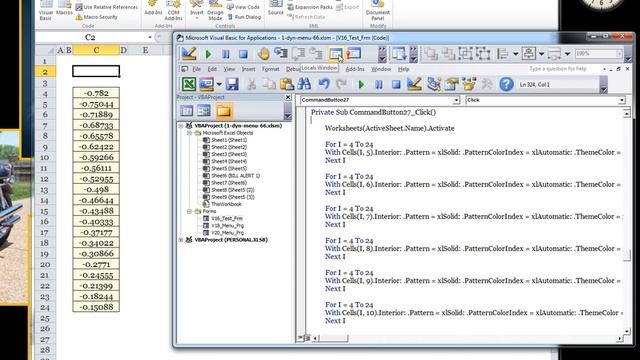Click the Ungroup controls icon
Image resolution: width=640 pixels, height=360 pixels.
483,54
